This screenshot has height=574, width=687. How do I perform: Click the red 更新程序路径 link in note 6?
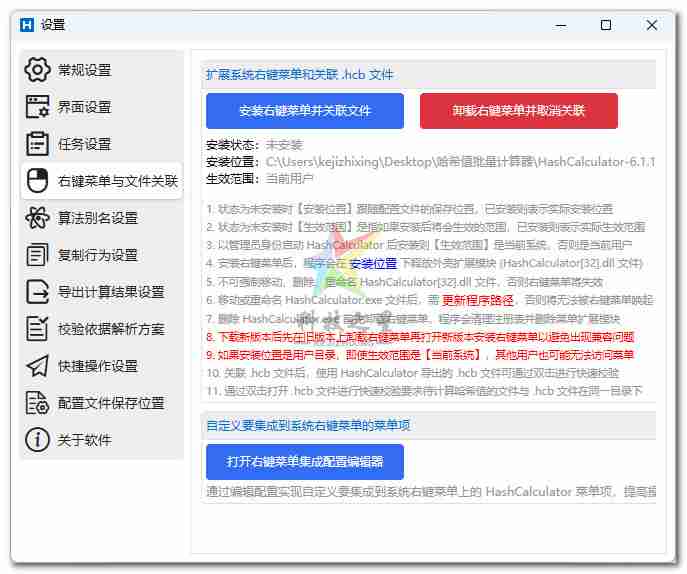coord(478,300)
